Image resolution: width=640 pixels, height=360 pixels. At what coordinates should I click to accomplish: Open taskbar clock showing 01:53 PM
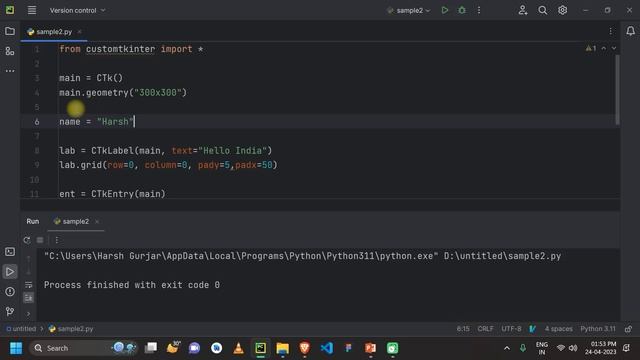(600, 348)
